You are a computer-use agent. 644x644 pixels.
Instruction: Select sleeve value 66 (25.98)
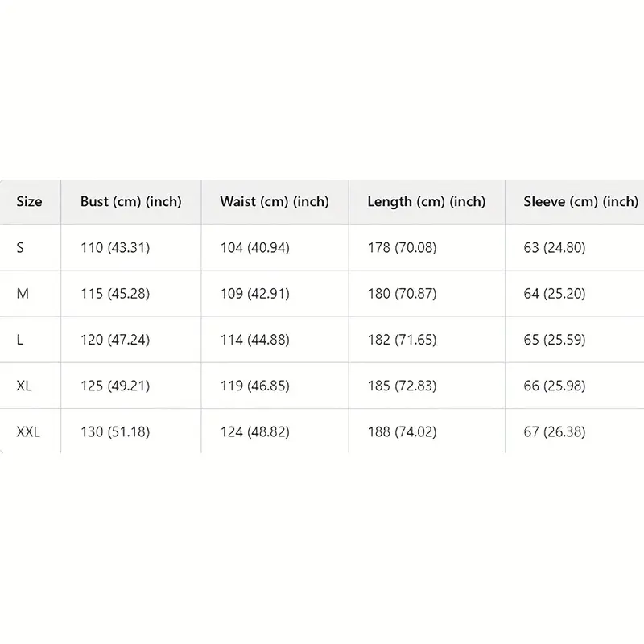tap(555, 386)
